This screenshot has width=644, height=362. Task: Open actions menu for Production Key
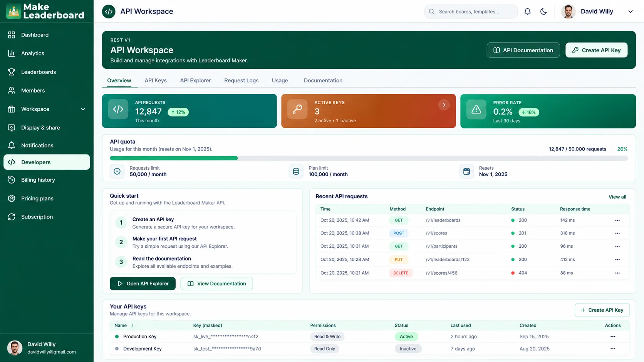[613, 337]
